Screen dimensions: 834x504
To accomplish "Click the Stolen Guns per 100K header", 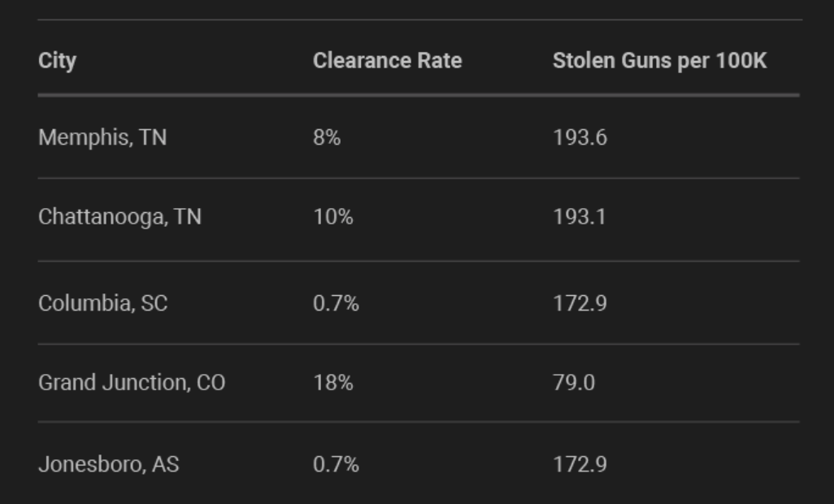I will (x=659, y=61).
